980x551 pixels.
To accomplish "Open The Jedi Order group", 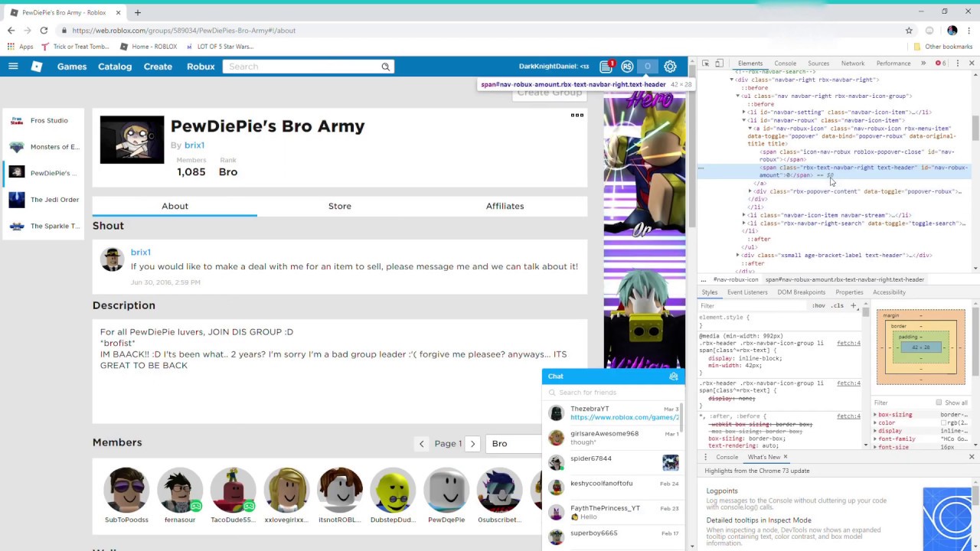I will 42,200.
